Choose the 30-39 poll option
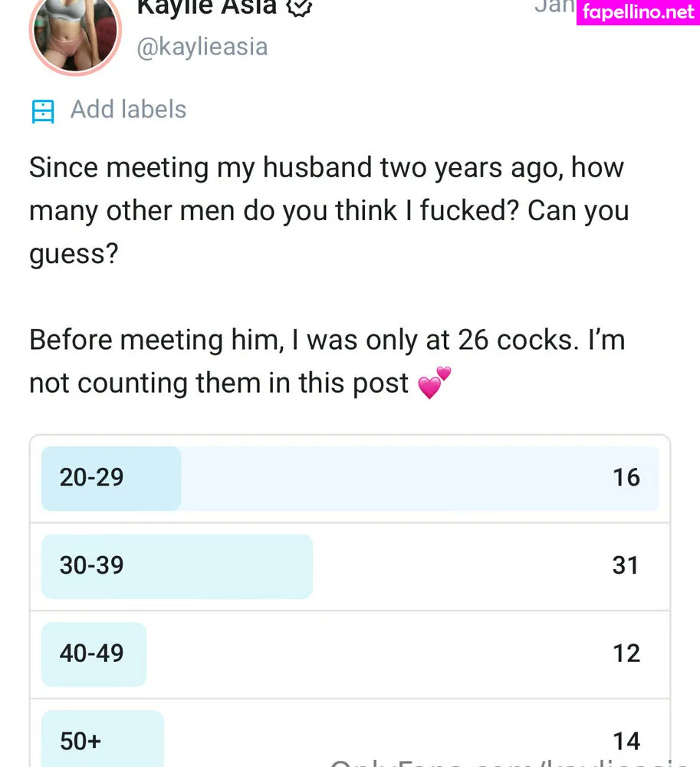Viewport: 700px width, 767px height. point(350,567)
